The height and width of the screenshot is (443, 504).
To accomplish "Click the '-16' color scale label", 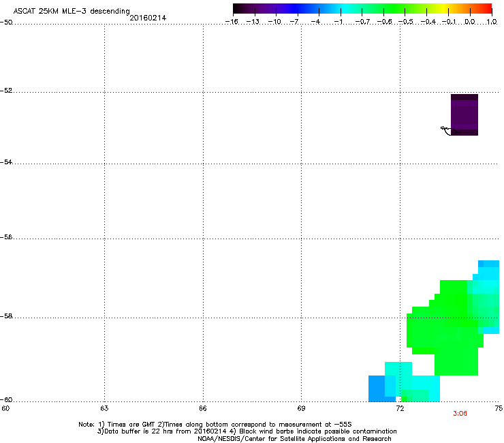I will tap(232, 22).
